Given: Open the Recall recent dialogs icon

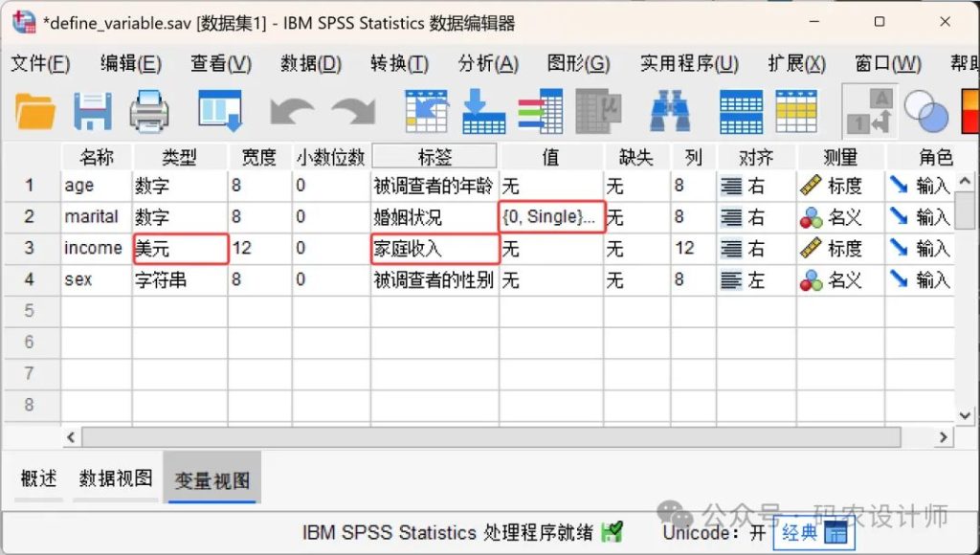Looking at the screenshot, I should point(219,111).
